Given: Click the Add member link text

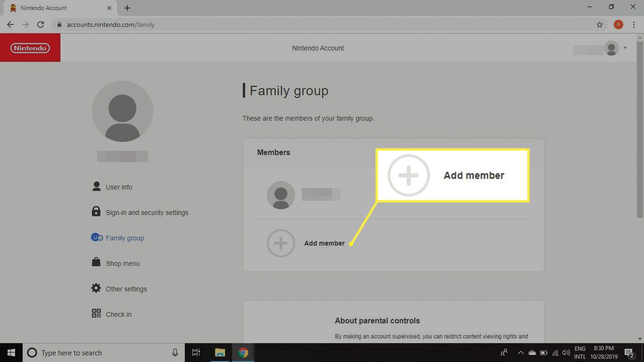Looking at the screenshot, I should click(324, 243).
